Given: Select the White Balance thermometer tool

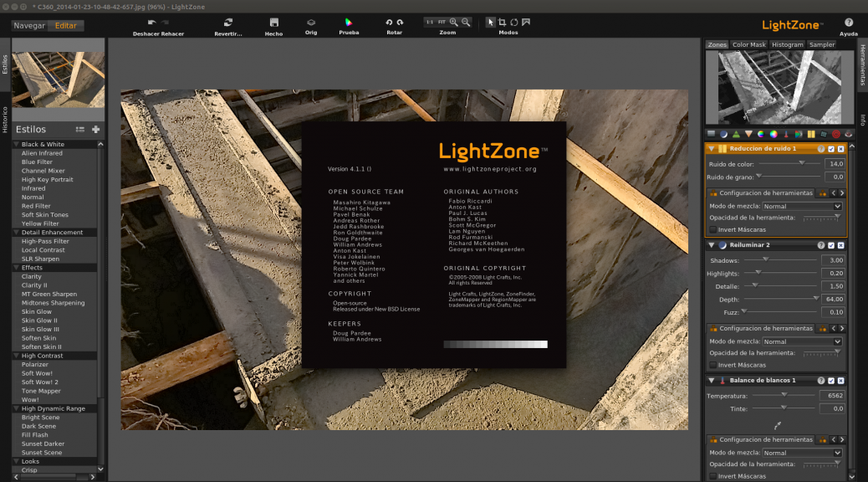Looking at the screenshot, I should (x=786, y=133).
